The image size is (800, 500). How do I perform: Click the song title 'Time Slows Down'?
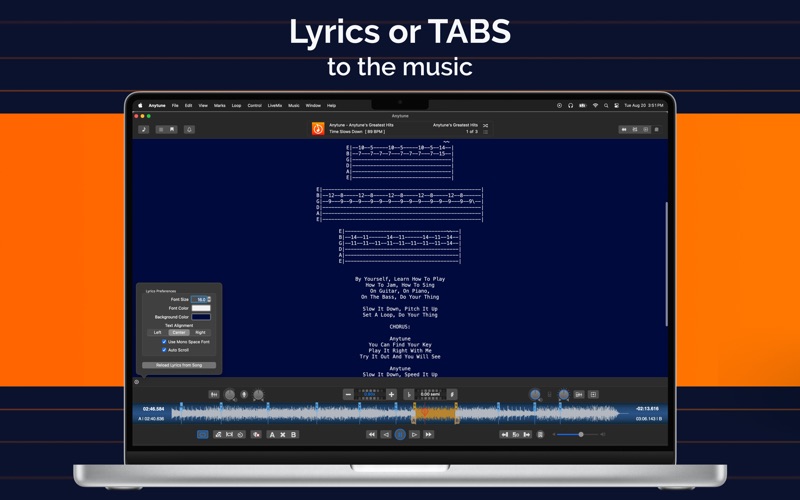pos(346,132)
